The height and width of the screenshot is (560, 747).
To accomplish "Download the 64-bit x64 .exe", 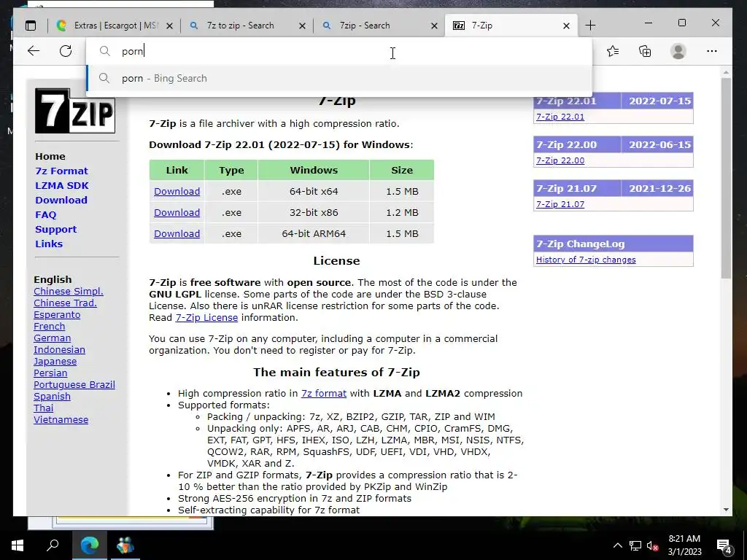I will [x=177, y=192].
